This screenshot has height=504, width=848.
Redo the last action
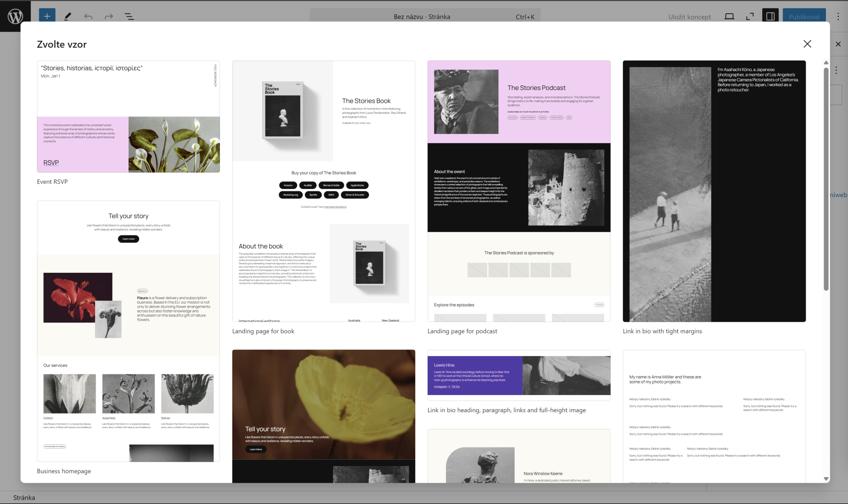(108, 16)
